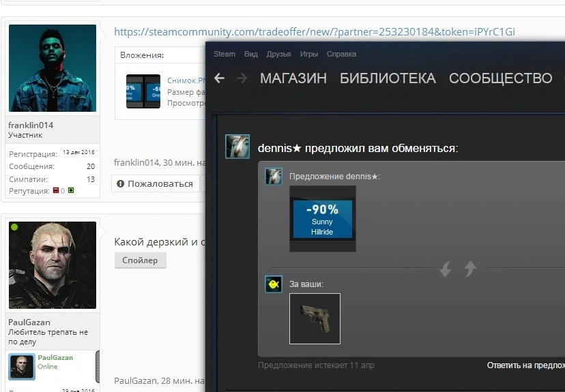The image size is (565, 392).
Task: Open PaulGazan username link under avatar
Action: [x=29, y=322]
